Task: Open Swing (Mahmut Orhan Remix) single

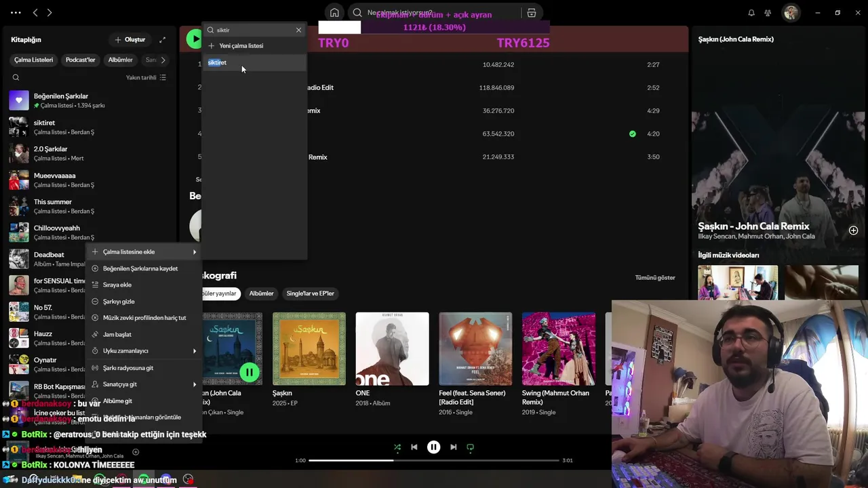Action: click(559, 348)
